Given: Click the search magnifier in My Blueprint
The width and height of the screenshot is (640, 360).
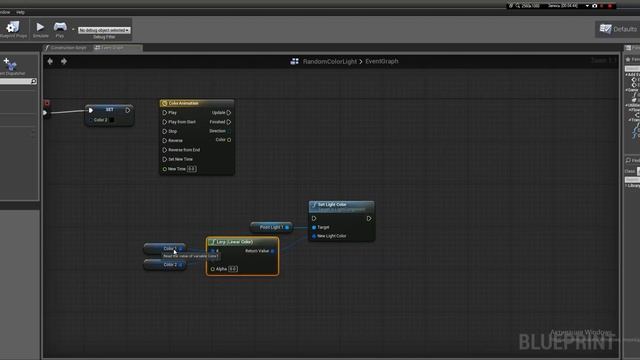Looking at the screenshot, I should 34,82.
